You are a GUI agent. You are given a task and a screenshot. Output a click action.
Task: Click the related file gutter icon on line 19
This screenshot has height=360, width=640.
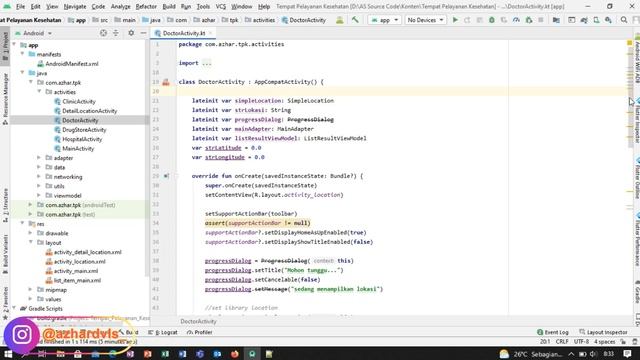[x=166, y=82]
